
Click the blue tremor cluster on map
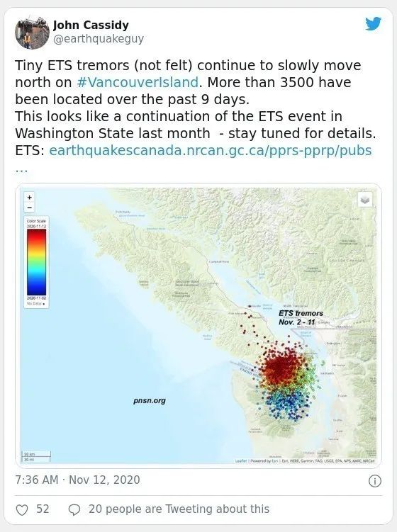287,404
